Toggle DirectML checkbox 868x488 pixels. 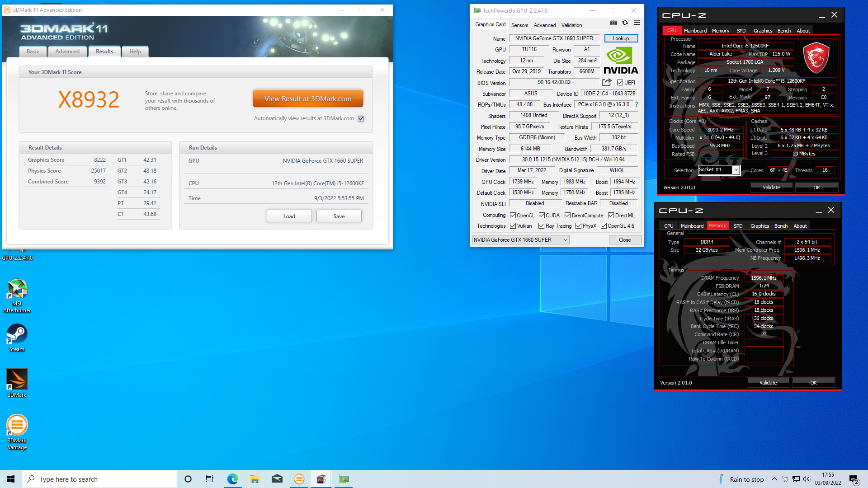(x=611, y=216)
